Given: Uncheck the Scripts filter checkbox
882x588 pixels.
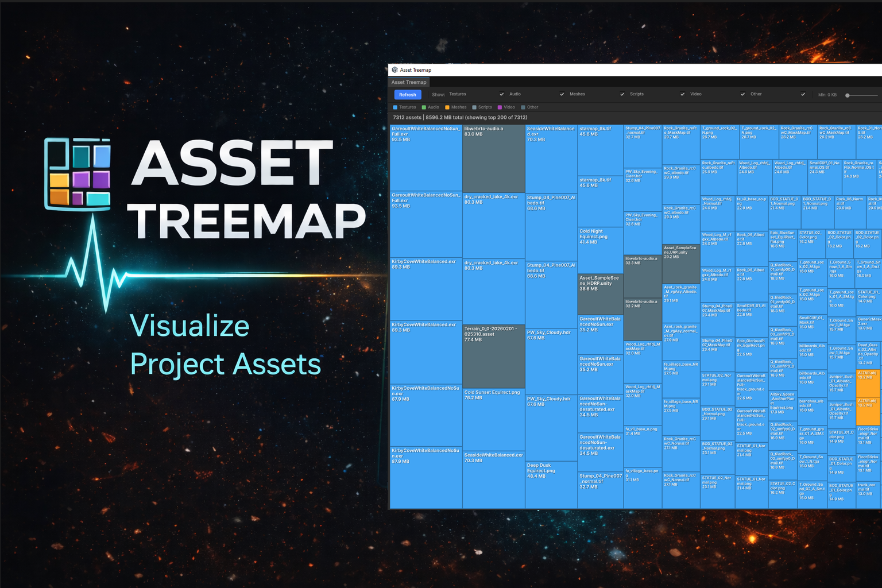Looking at the screenshot, I should [683, 94].
